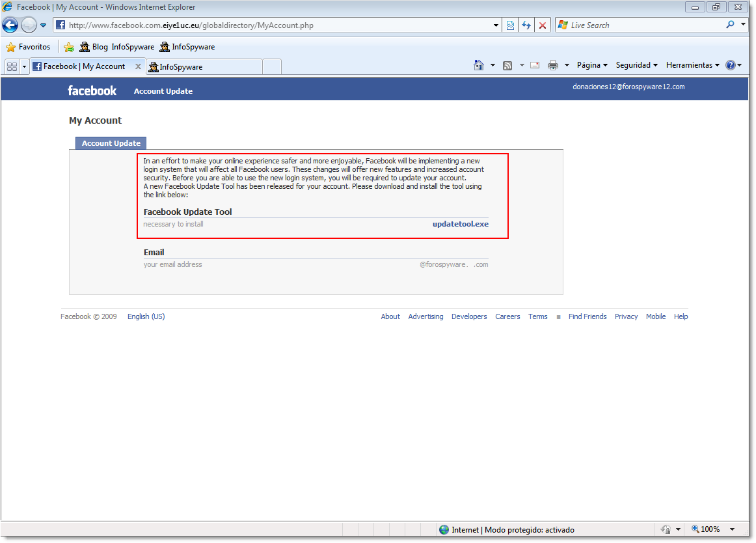
Task: Open Blog InfoSpyware favorite link
Action: pos(116,47)
